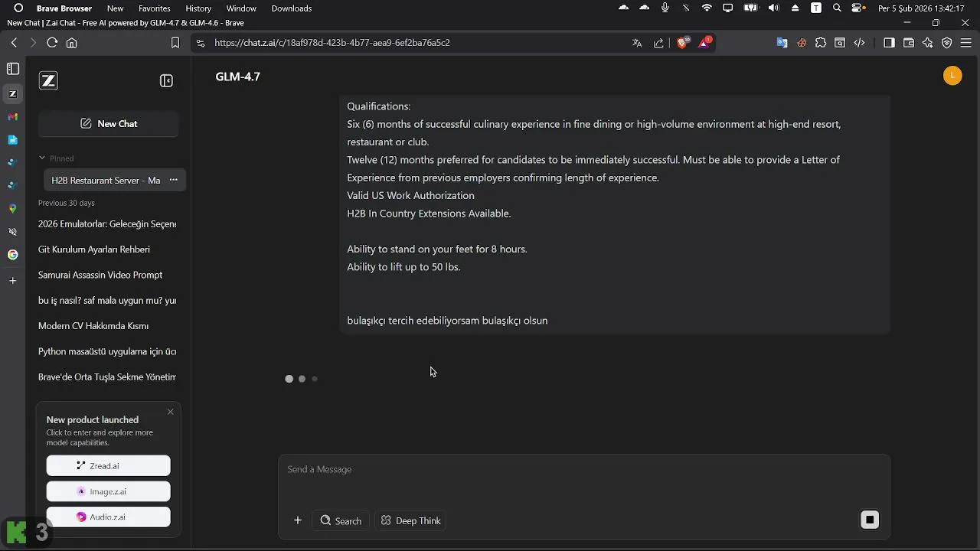Image resolution: width=980 pixels, height=551 pixels.
Task: Dismiss the New product launched card
Action: tap(170, 412)
